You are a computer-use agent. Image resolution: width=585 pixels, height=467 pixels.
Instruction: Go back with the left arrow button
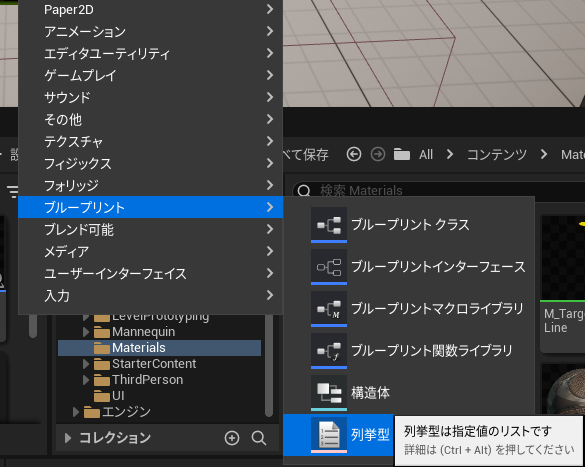point(354,154)
